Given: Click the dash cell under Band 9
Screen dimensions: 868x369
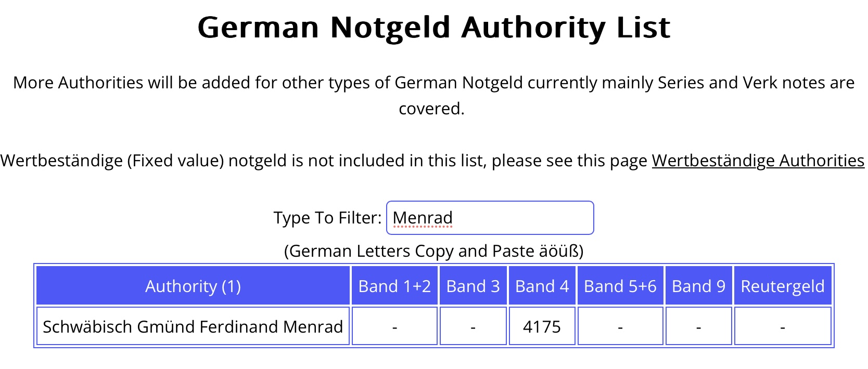Looking at the screenshot, I should [x=698, y=326].
